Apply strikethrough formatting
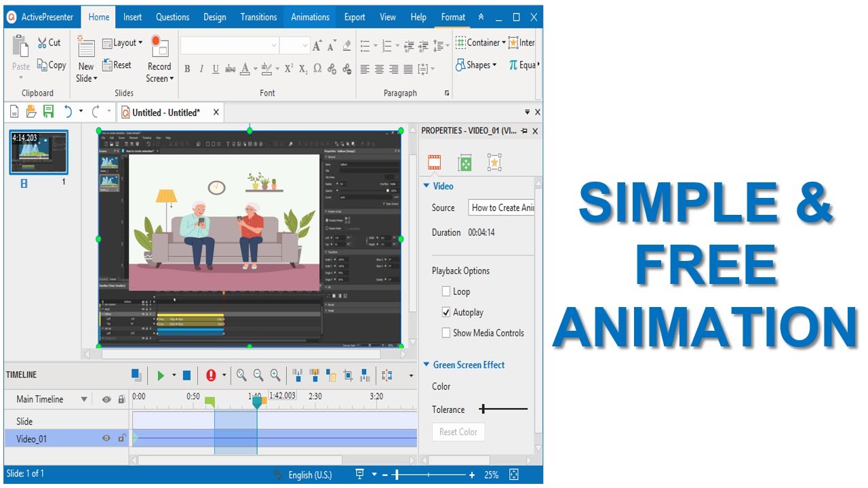The width and height of the screenshot is (868, 488). click(x=231, y=68)
